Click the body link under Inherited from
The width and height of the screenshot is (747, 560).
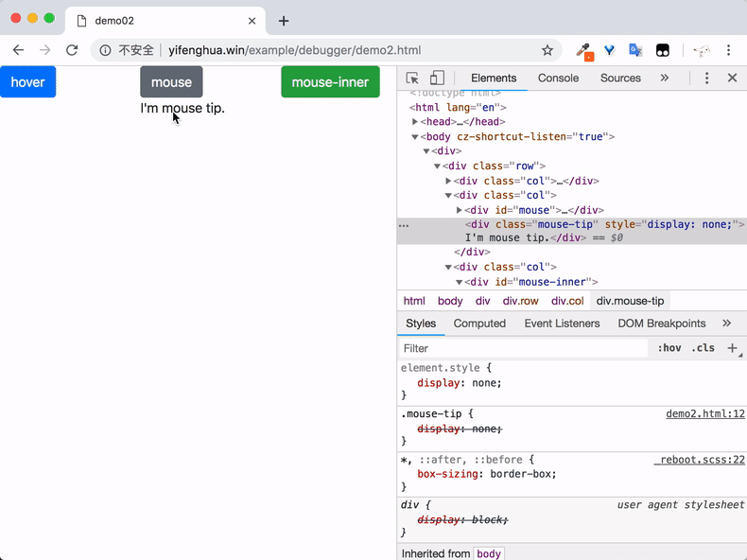pyautogui.click(x=489, y=553)
